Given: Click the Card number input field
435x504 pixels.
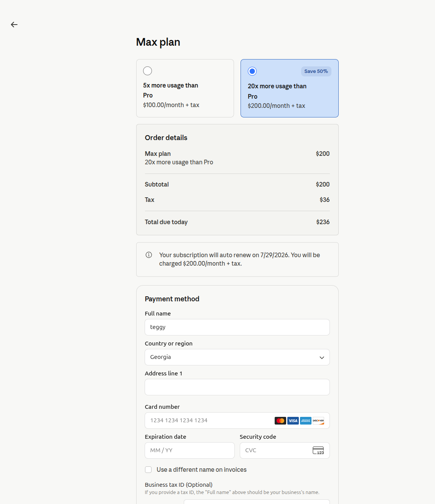Looking at the screenshot, I should point(237,420).
